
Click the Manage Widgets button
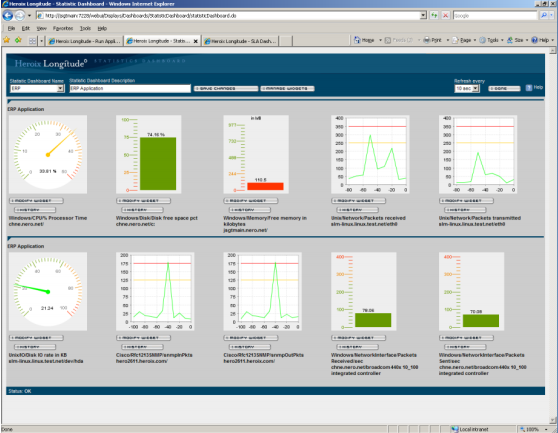(x=287, y=88)
